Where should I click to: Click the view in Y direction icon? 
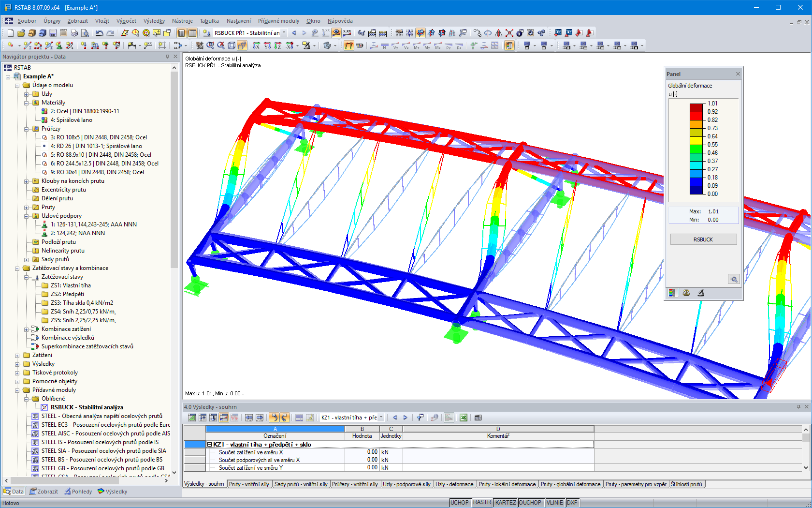tap(267, 45)
